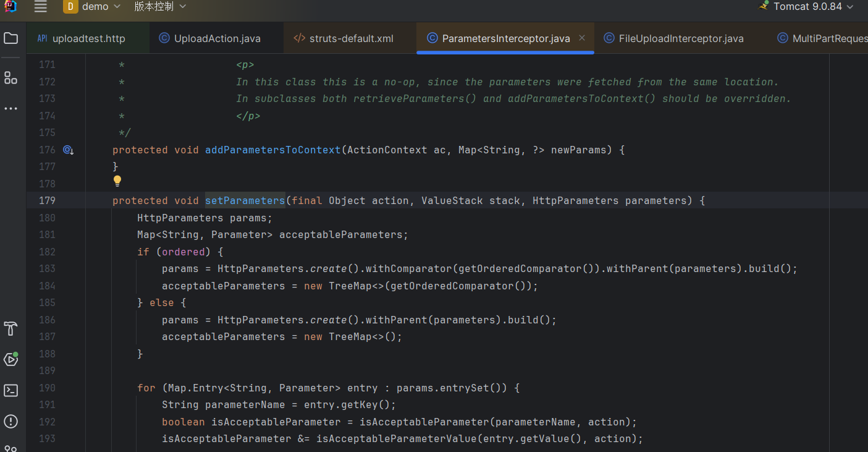868x452 pixels.
Task: Close the ParametersInterceptor.java tab
Action: pyautogui.click(x=581, y=38)
